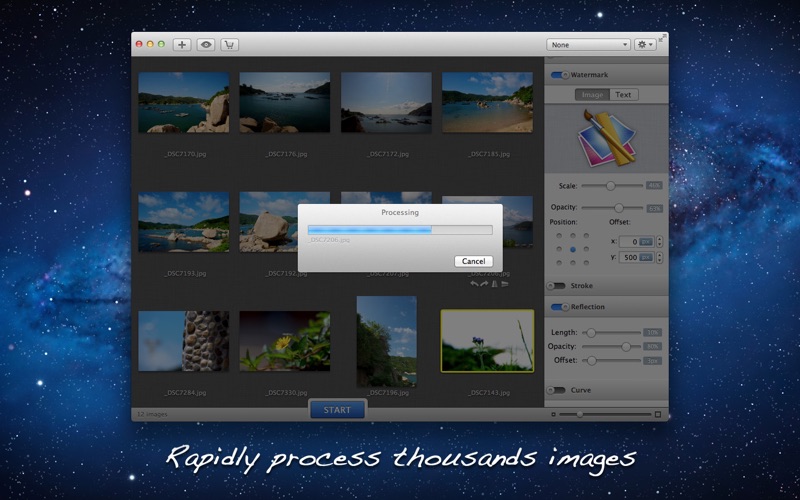The image size is (800, 500).
Task: Select top-right watermark position radio
Action: 586,236
